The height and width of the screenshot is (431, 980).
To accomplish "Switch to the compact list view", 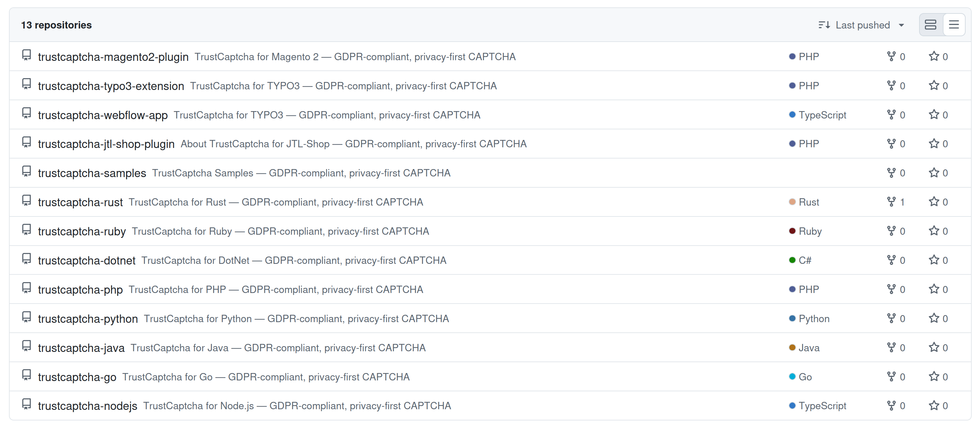I will [954, 25].
